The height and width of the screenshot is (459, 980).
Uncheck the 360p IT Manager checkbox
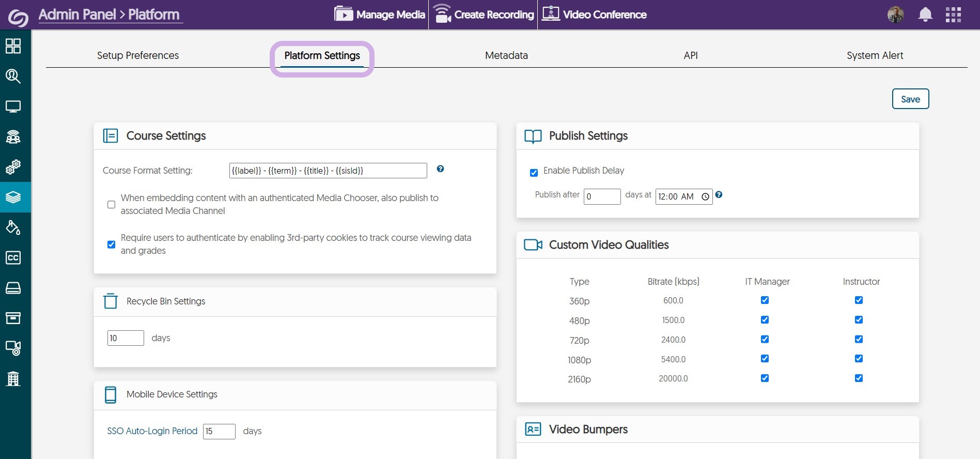click(x=765, y=300)
